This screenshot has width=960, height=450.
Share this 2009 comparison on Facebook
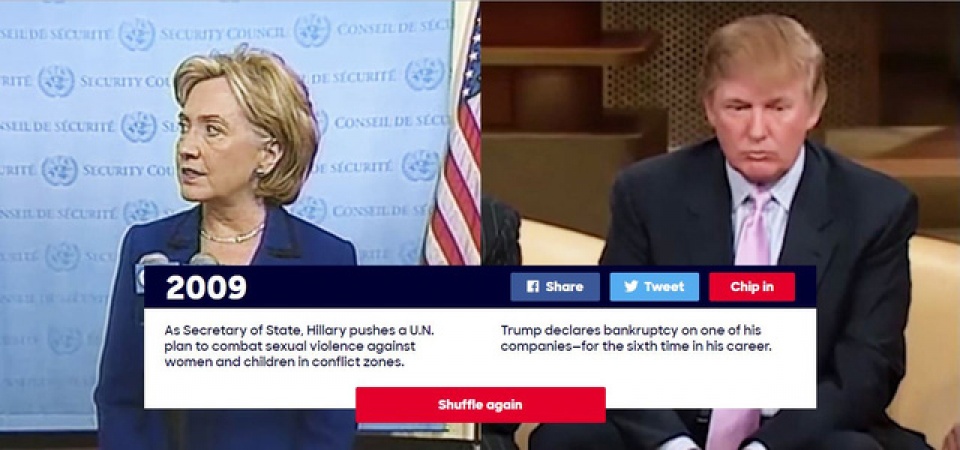point(555,287)
